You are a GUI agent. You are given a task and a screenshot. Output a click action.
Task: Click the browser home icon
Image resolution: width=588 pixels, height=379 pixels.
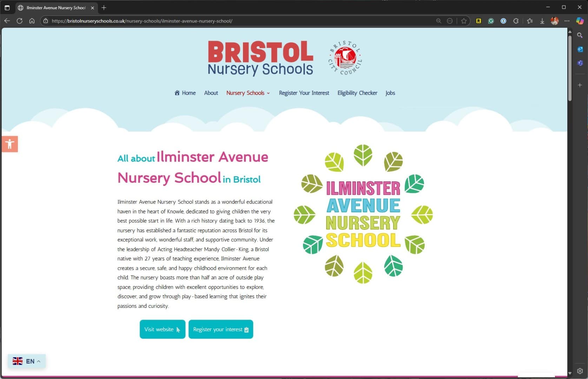coord(32,21)
